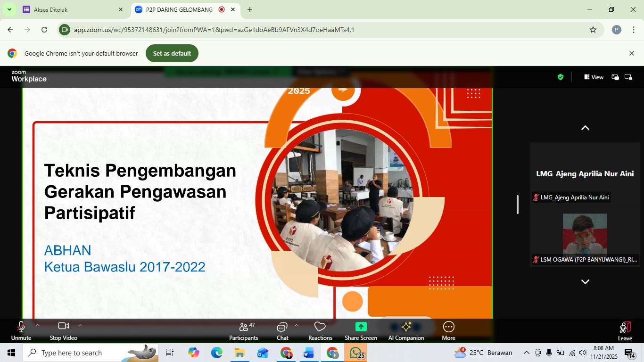Unmute the microphone
The height and width of the screenshot is (362, 644).
[21, 331]
